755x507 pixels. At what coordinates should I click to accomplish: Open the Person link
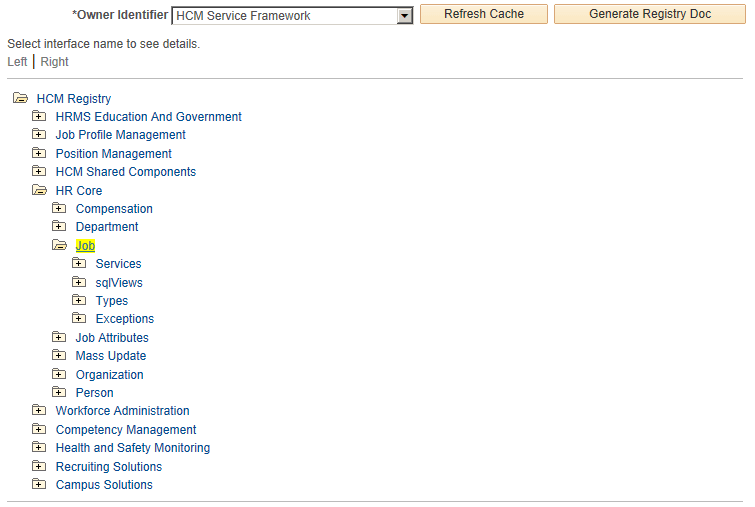[94, 393]
